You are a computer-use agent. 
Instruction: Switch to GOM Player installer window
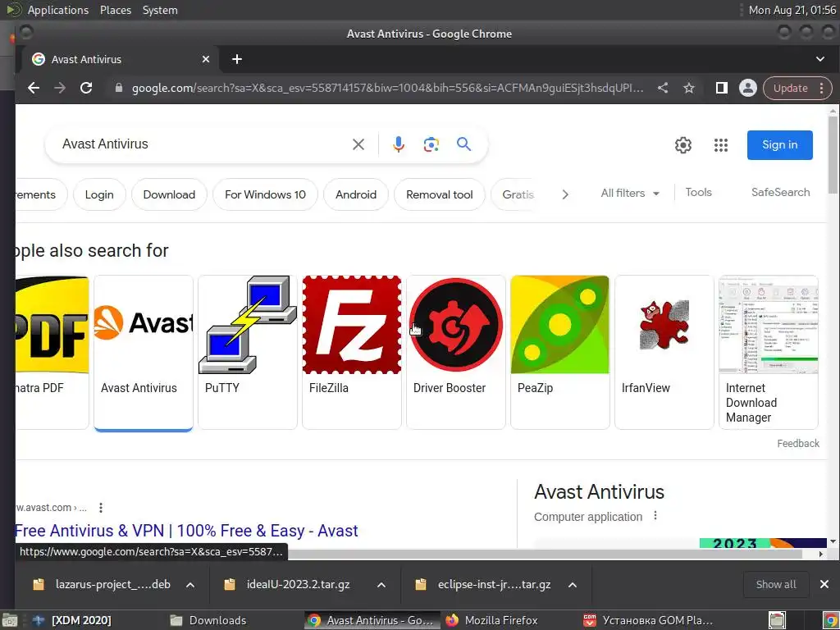650,620
